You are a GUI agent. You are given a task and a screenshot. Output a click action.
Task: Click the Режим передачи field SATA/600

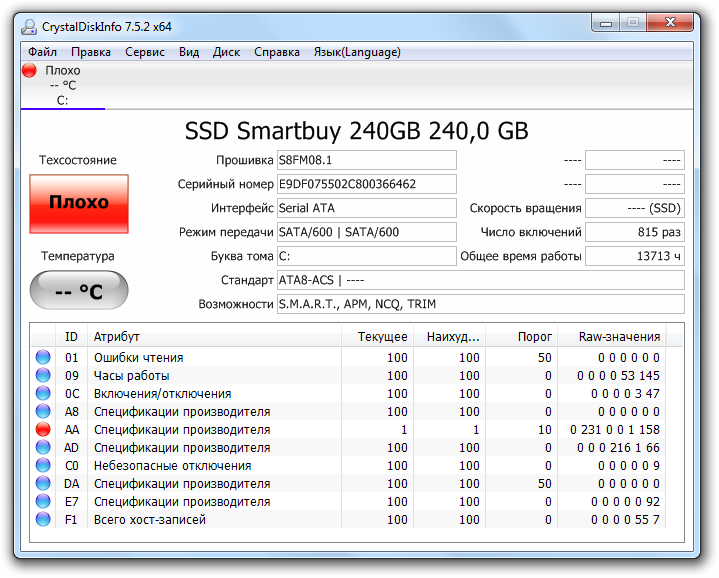pyautogui.click(x=366, y=232)
